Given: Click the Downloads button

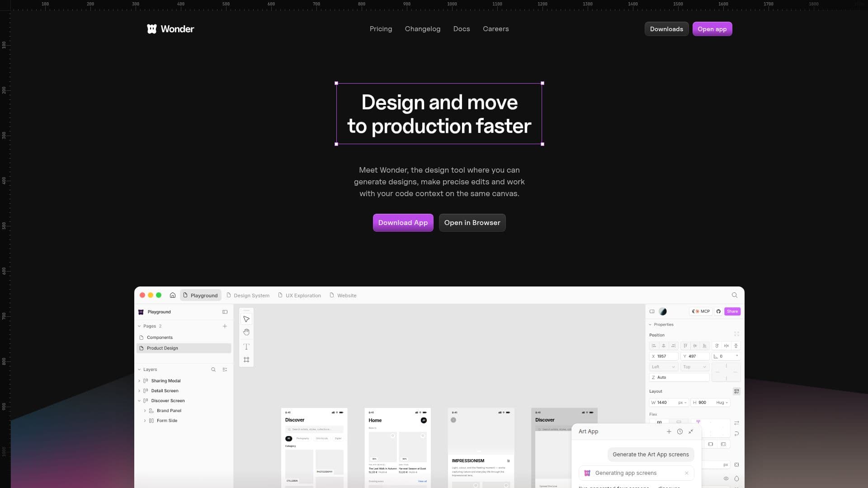Looking at the screenshot, I should point(666,29).
